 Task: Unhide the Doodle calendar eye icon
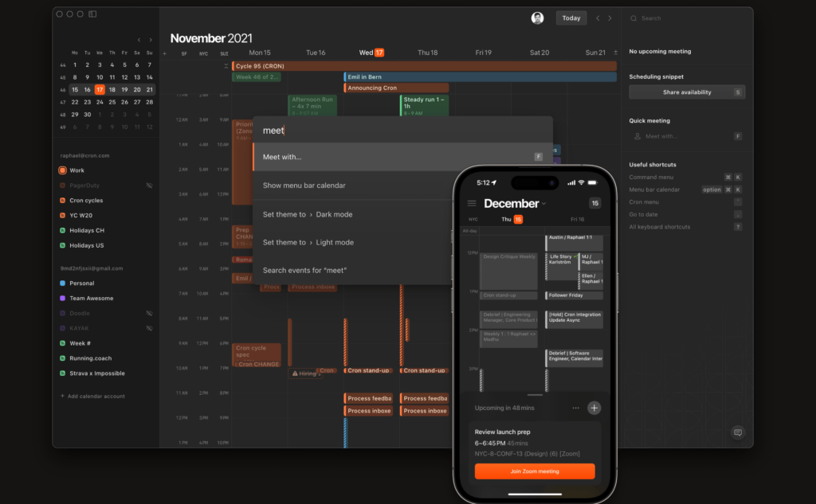point(149,314)
